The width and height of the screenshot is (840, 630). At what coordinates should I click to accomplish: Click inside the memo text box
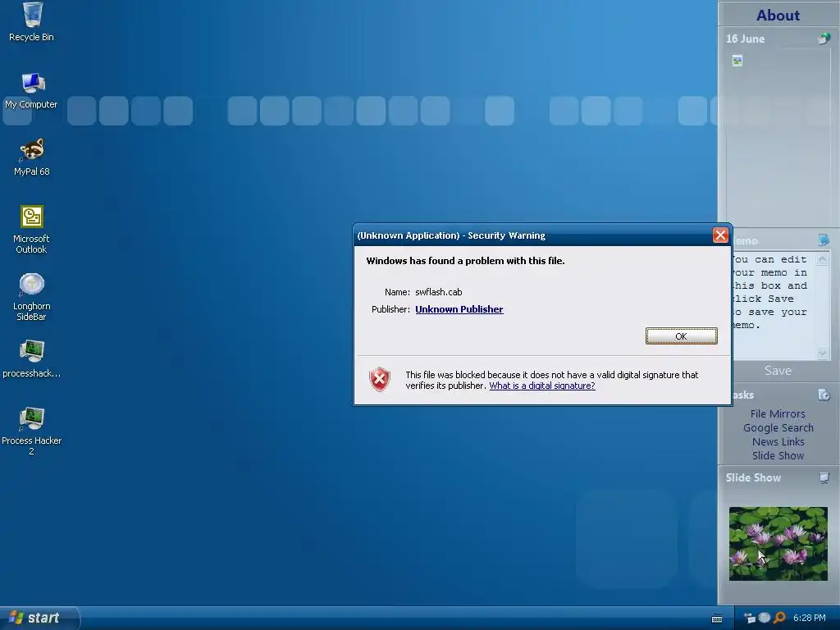[x=773, y=305]
